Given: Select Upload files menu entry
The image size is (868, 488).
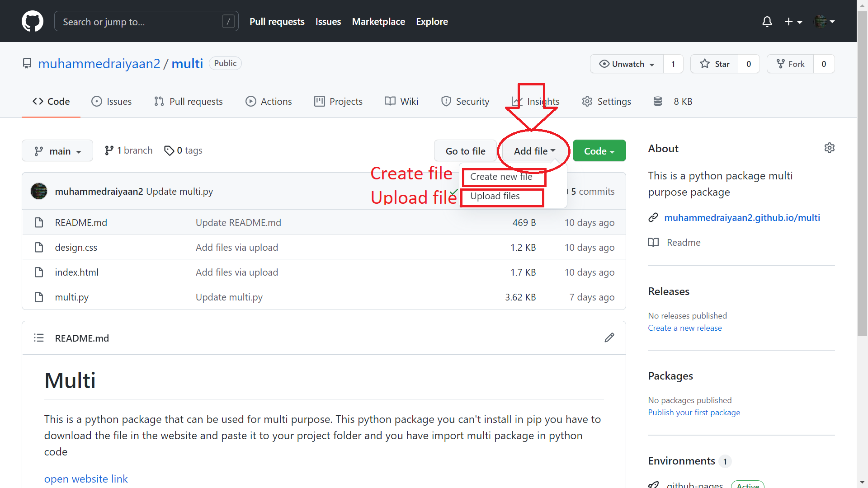Looking at the screenshot, I should tap(495, 196).
